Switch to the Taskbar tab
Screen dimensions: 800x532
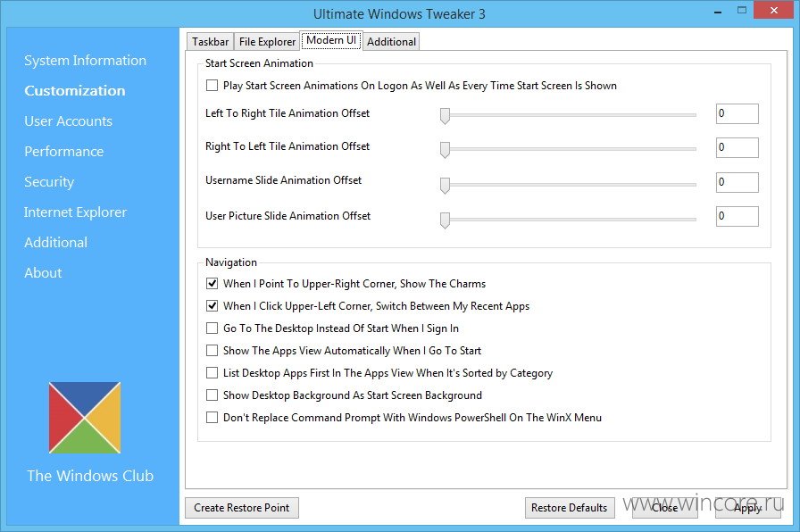tap(210, 42)
